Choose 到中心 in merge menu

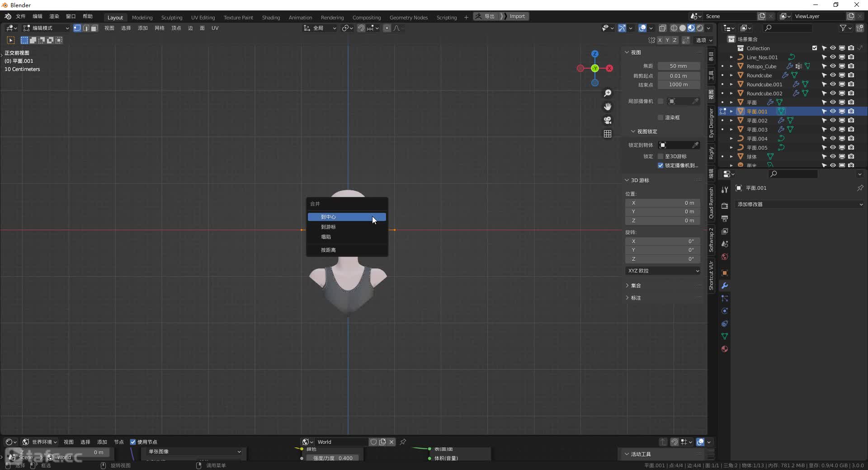click(347, 217)
